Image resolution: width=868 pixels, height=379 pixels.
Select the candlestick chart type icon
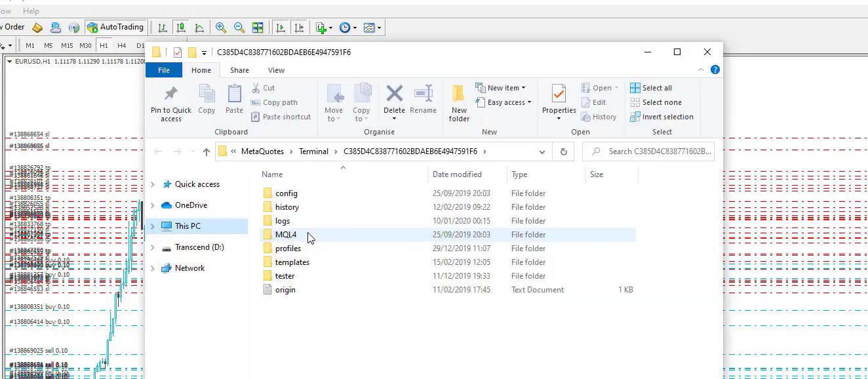[x=181, y=28]
